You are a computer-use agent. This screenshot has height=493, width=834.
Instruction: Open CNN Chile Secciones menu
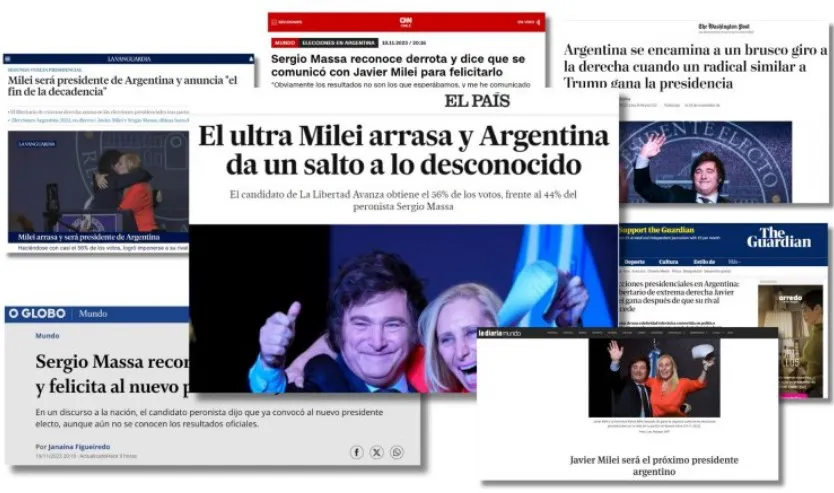[287, 22]
